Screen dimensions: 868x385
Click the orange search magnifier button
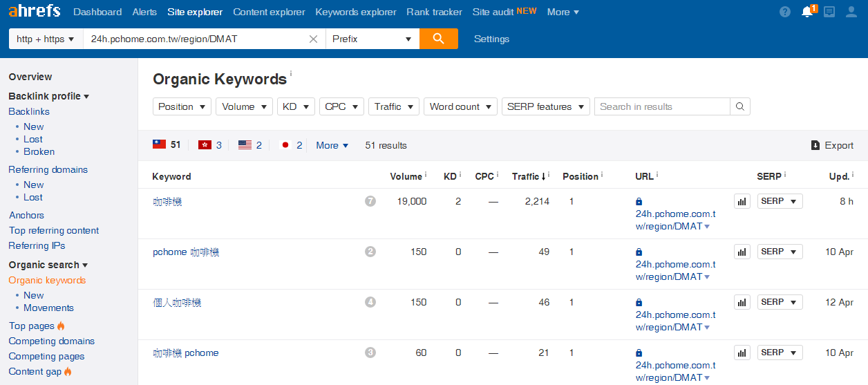point(438,39)
